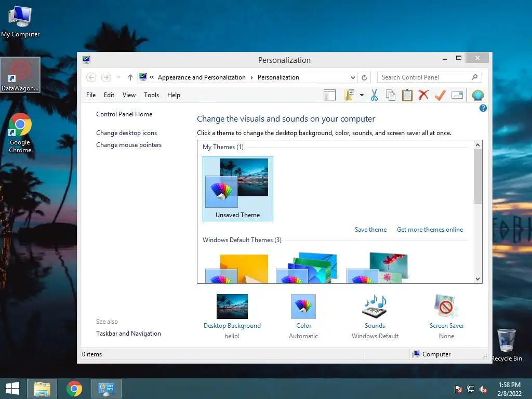Click the red X Delete icon
The width and height of the screenshot is (532, 399).
(423, 95)
